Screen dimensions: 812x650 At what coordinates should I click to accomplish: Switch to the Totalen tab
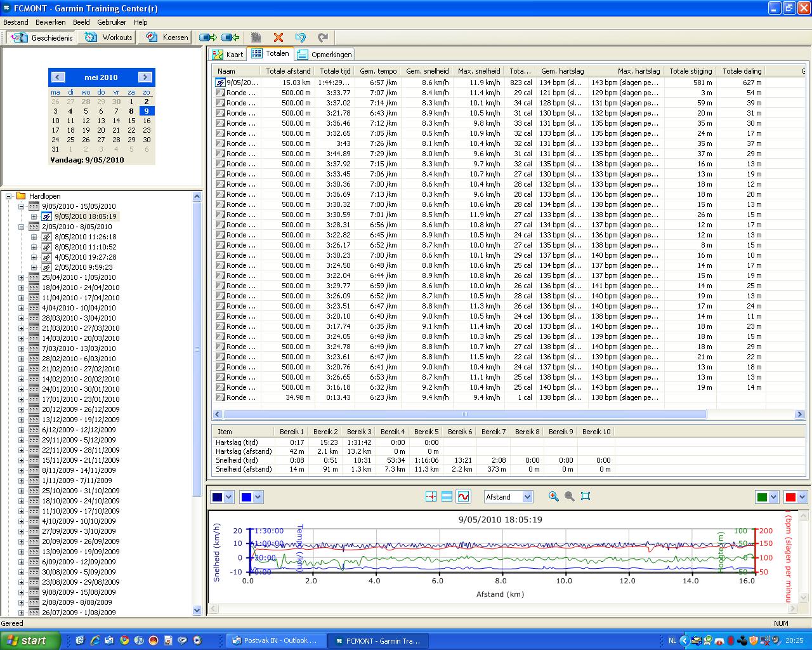pos(271,54)
